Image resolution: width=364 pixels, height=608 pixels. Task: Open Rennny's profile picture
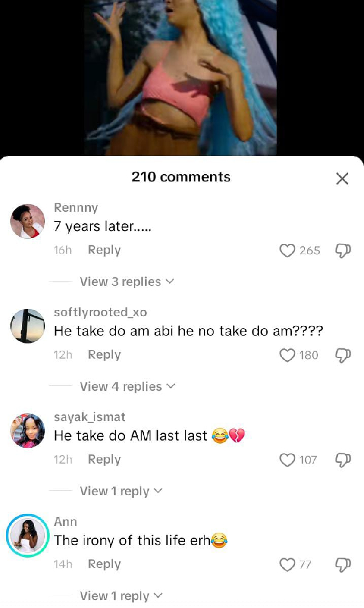(x=28, y=221)
